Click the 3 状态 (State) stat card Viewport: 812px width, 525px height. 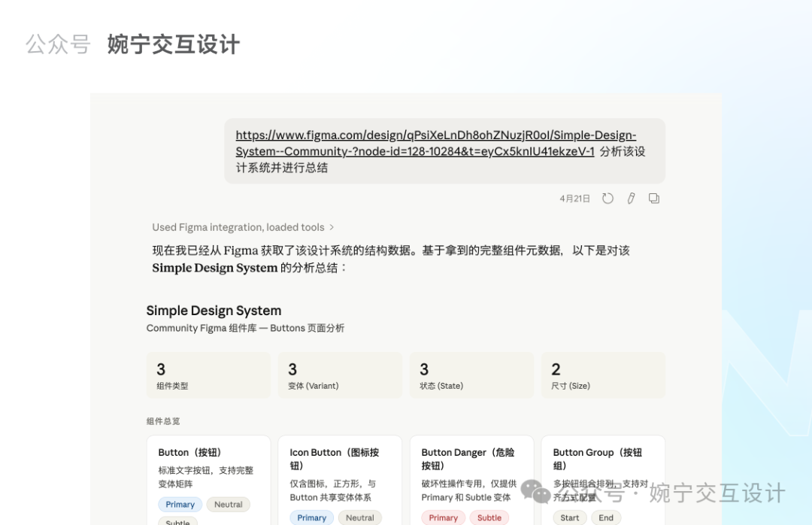[471, 375]
